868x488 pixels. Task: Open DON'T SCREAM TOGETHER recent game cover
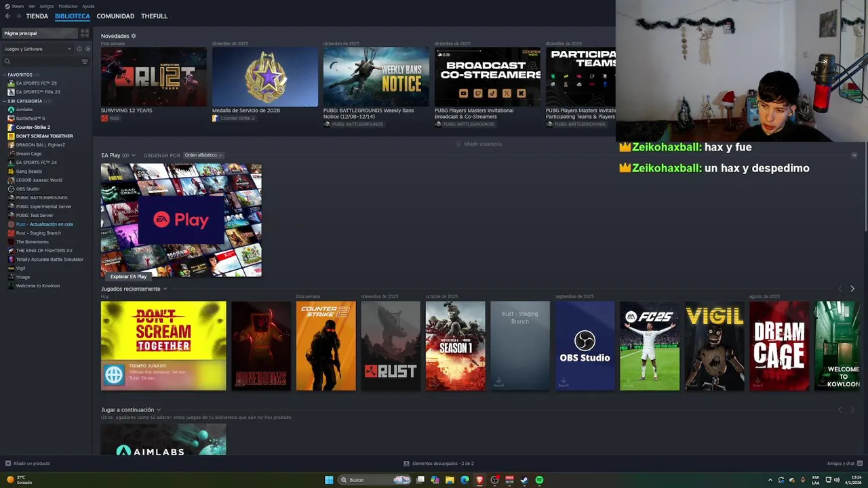tap(163, 346)
